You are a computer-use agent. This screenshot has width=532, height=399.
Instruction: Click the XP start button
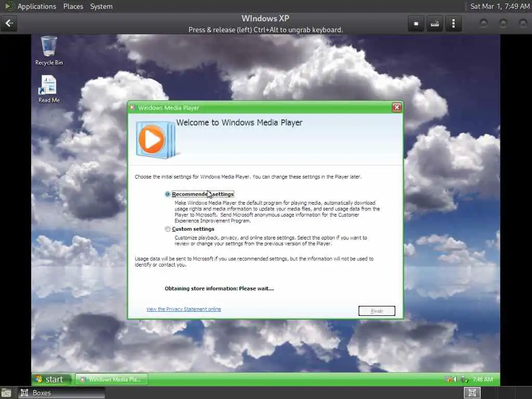pos(51,379)
